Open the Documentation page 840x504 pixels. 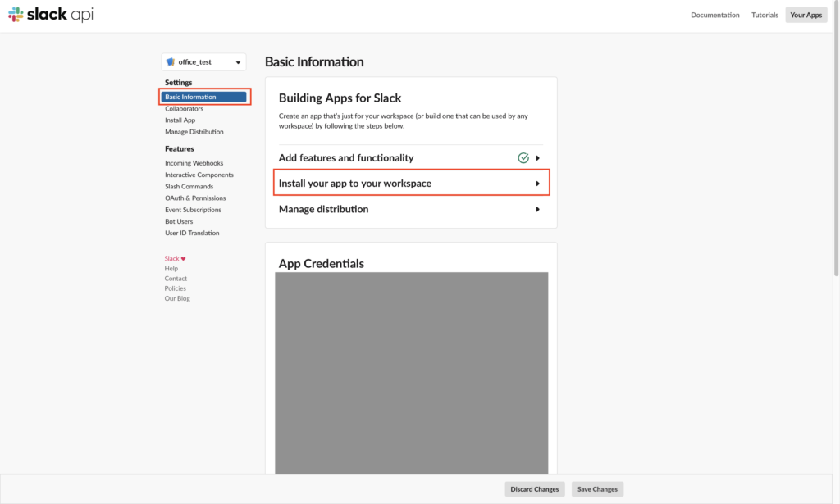714,15
